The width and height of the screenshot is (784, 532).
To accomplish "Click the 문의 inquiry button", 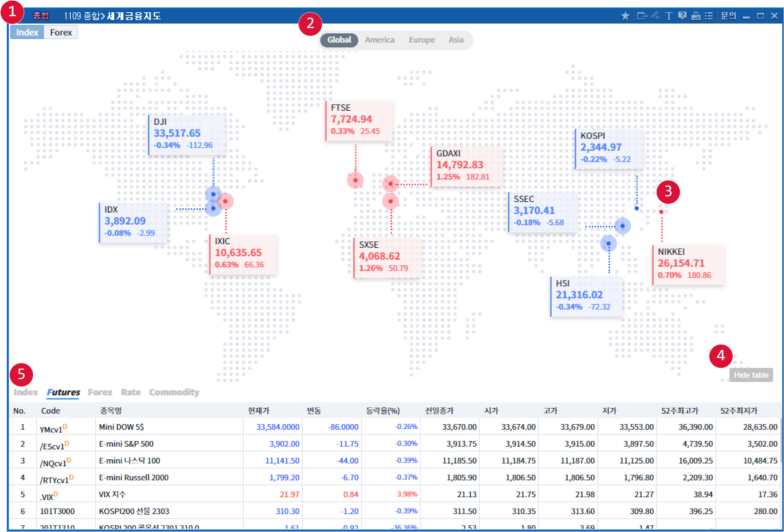I will [728, 16].
